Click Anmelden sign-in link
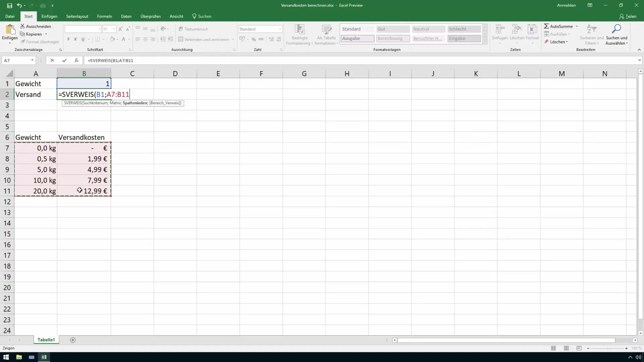The width and height of the screenshot is (644, 362). coord(566,5)
